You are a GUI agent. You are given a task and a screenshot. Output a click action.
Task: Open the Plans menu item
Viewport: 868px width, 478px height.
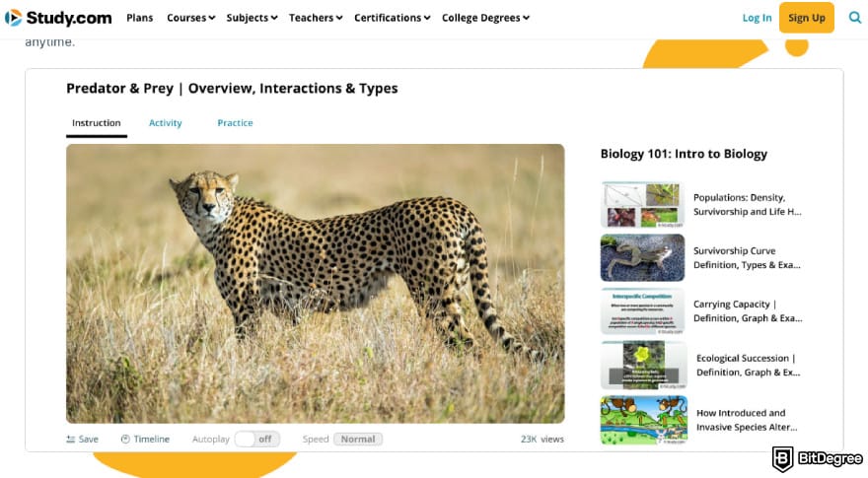click(139, 18)
